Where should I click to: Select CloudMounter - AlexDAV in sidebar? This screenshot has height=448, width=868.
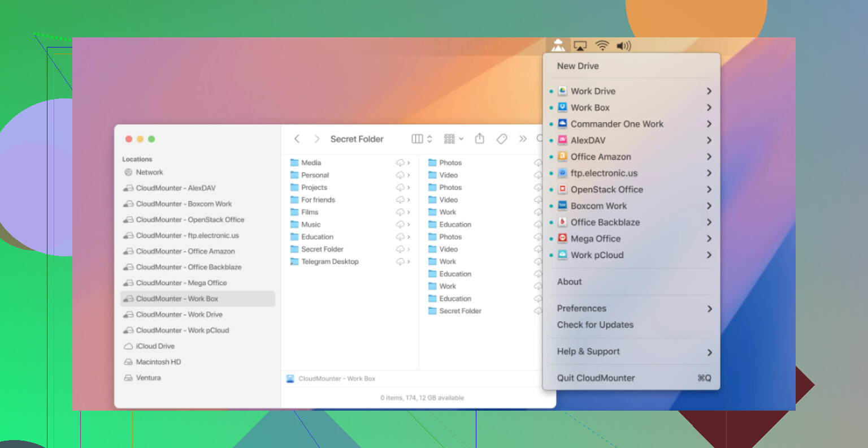pyautogui.click(x=175, y=188)
